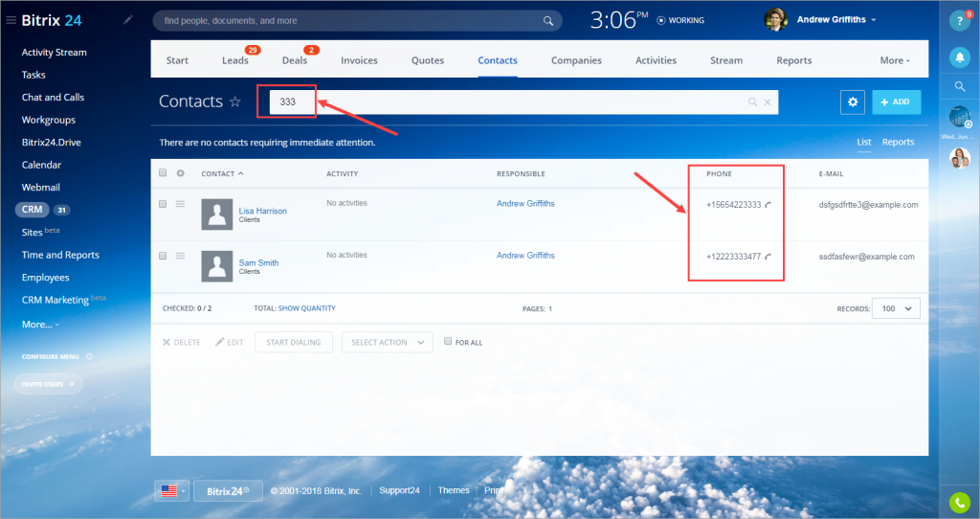Open the group chat avatar in right panel
Viewport: 980px width, 519px height.
(959, 158)
